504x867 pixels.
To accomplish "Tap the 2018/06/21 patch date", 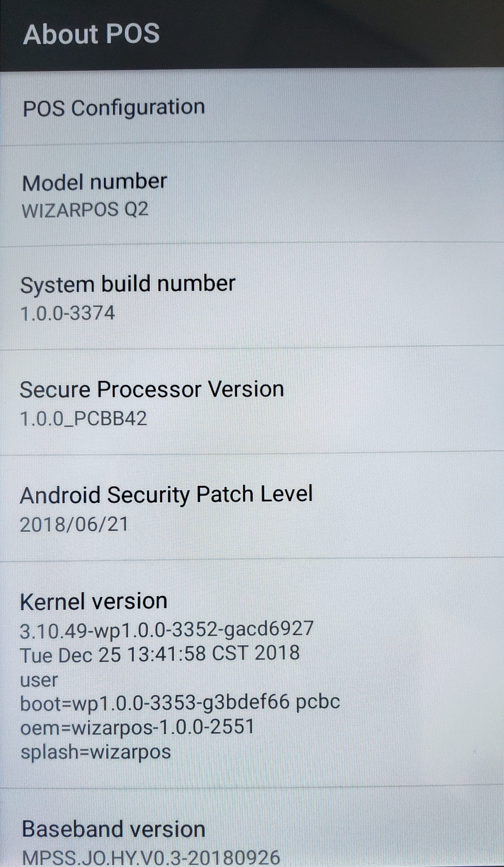I will tap(74, 525).
